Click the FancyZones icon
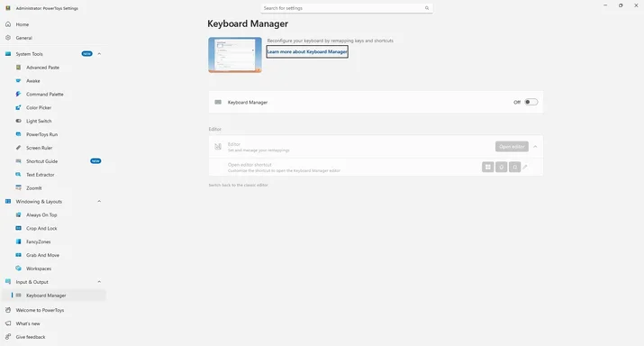The height and width of the screenshot is (346, 644). tap(19, 241)
